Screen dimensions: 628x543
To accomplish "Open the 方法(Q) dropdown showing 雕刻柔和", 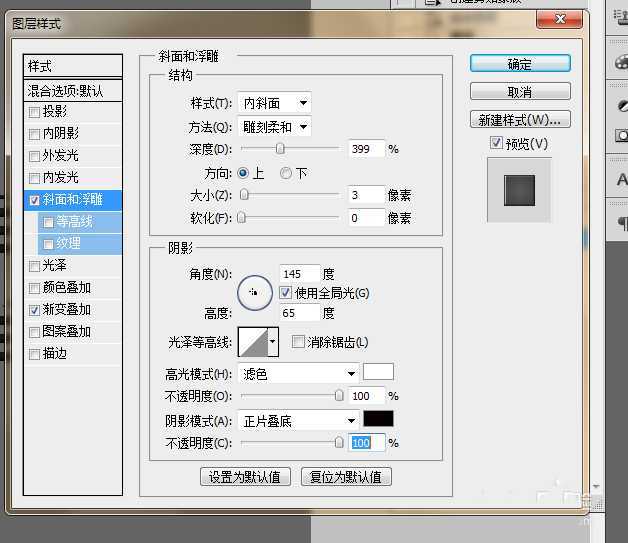I will click(x=274, y=127).
